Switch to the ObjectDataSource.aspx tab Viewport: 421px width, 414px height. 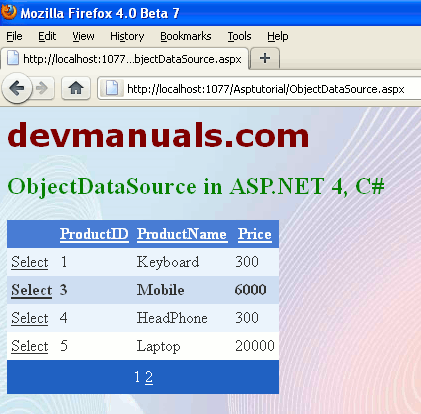[124, 59]
